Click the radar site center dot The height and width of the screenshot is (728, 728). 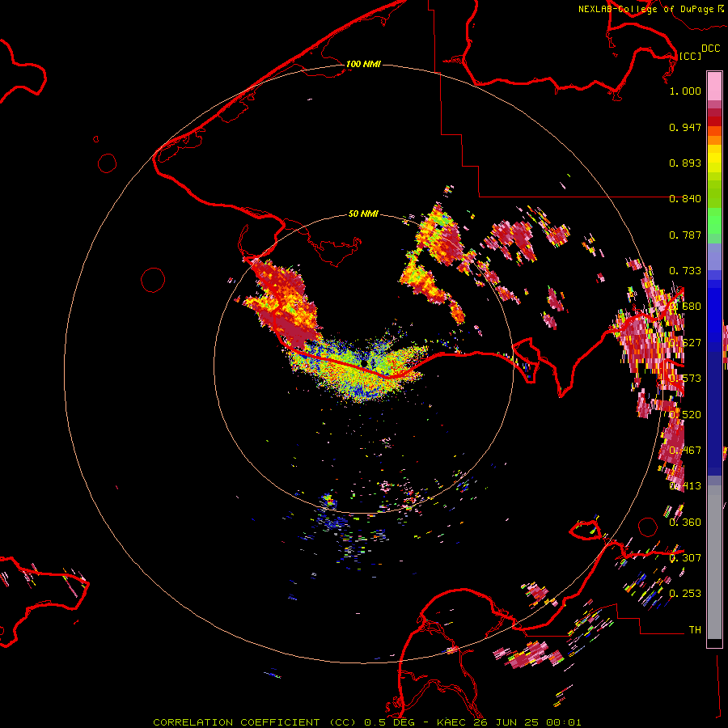point(363,363)
